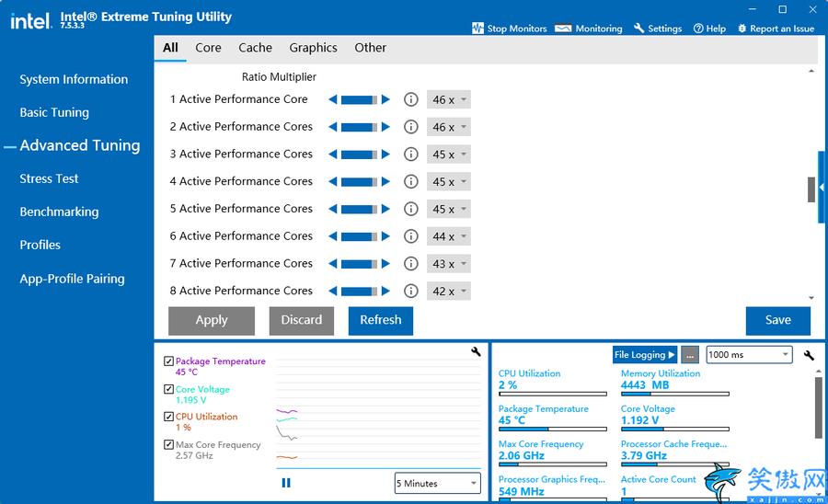
Task: Open App-Profile Pairing in sidebar
Action: [x=73, y=279]
